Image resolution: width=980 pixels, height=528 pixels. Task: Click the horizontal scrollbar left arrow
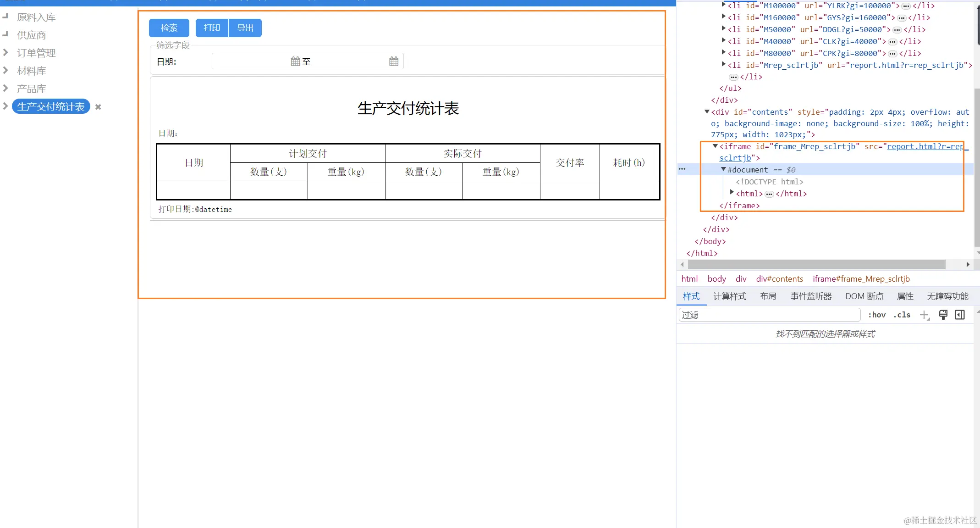click(x=682, y=264)
